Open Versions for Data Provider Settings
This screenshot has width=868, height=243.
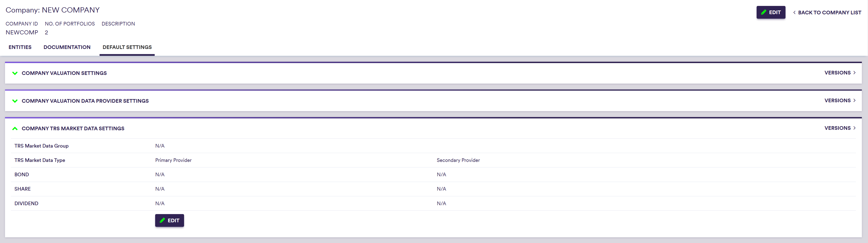[x=837, y=100]
